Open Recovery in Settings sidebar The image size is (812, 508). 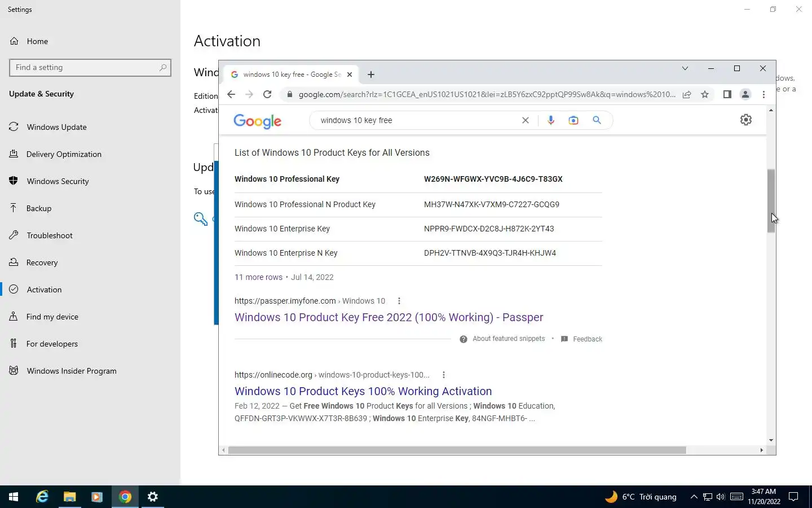90,262
